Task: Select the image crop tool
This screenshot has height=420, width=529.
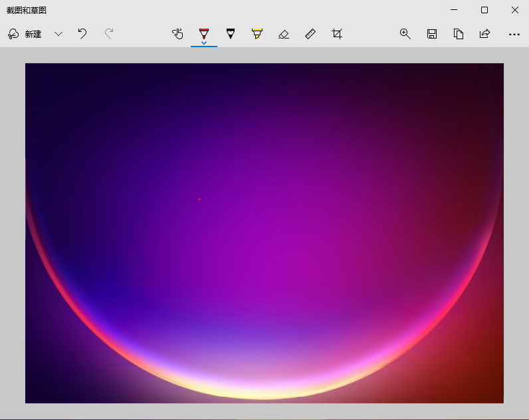Action: 337,34
